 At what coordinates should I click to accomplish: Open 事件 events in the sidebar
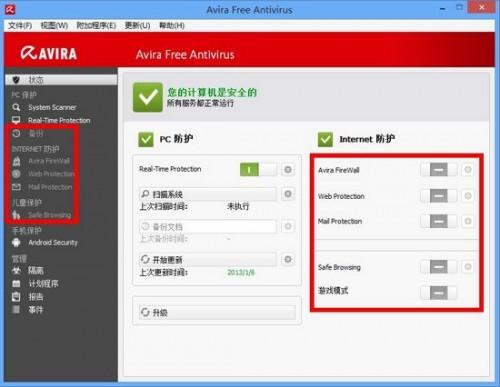pos(36,310)
